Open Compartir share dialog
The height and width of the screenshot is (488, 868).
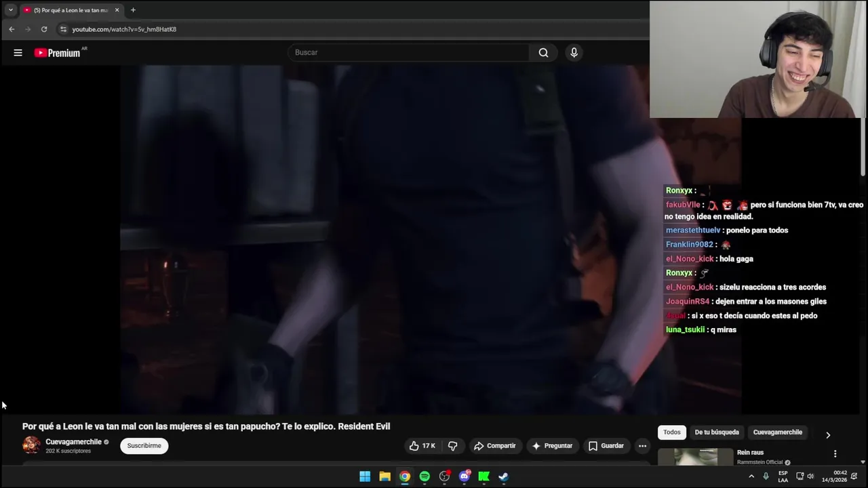(x=494, y=446)
